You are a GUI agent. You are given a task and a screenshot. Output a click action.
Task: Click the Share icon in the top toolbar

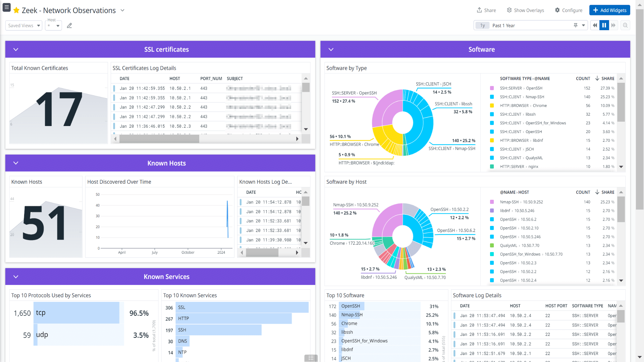pyautogui.click(x=479, y=10)
